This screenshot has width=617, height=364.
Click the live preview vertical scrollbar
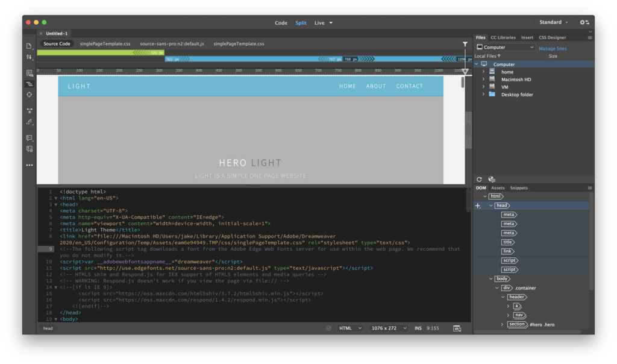click(x=462, y=82)
